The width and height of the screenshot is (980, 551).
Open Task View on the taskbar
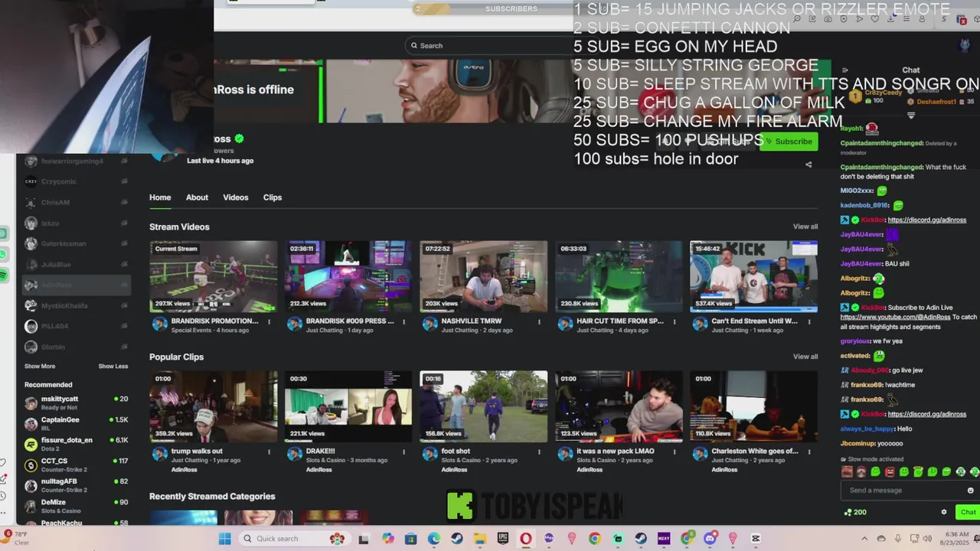(364, 539)
